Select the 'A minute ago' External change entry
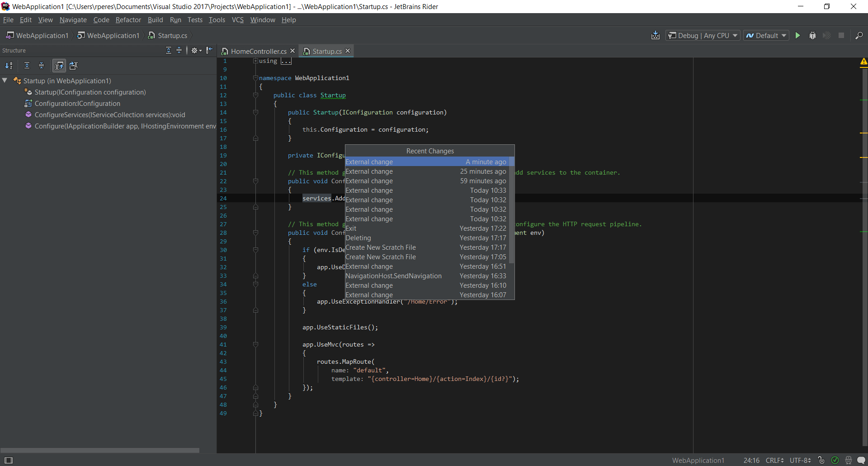Image resolution: width=868 pixels, height=466 pixels. click(427, 162)
